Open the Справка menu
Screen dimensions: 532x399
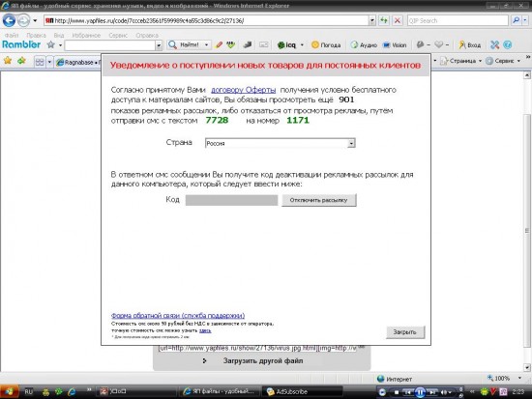147,35
